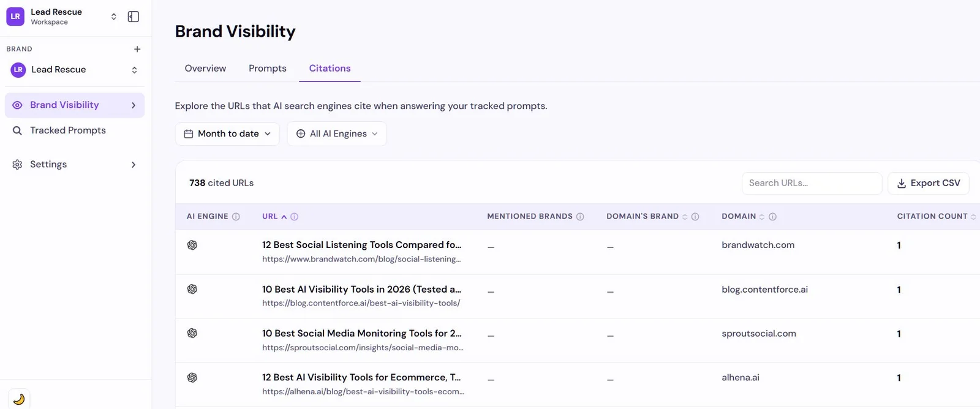
Task: Expand the Settings menu chevron
Action: 134,165
